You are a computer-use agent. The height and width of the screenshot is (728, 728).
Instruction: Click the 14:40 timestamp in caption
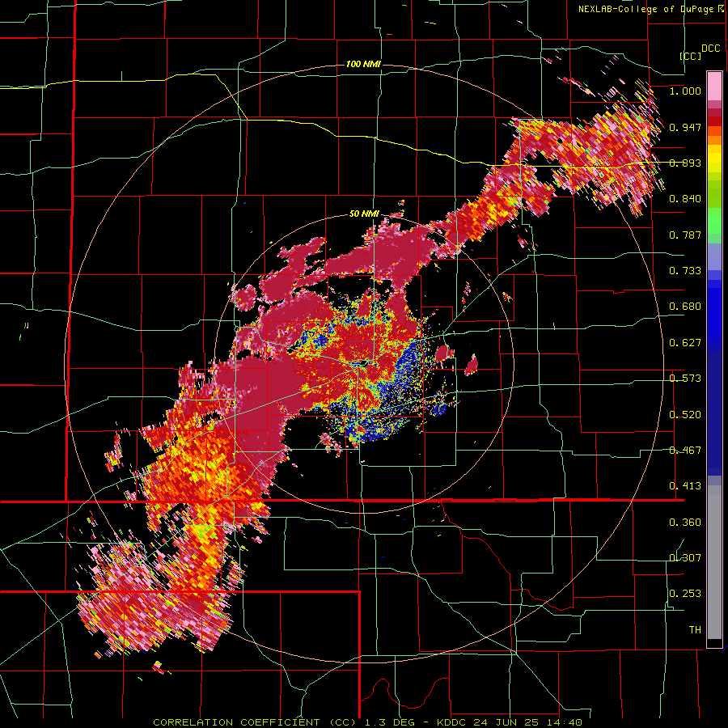click(x=565, y=722)
